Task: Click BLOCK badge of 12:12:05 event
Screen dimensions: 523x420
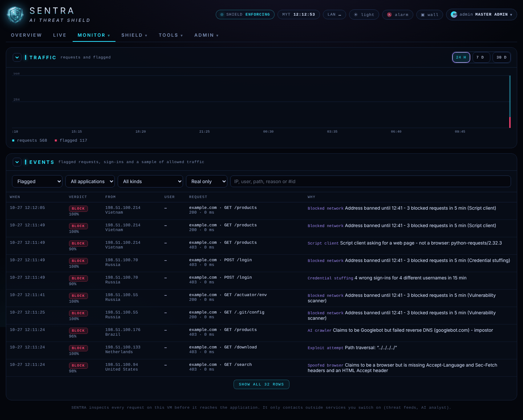Action: click(78, 209)
